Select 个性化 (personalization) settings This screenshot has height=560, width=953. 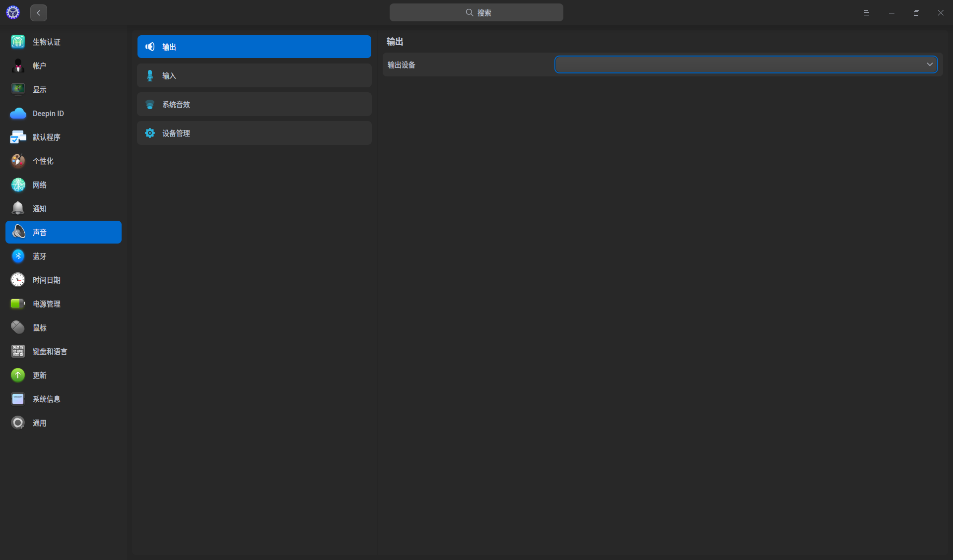(x=43, y=161)
